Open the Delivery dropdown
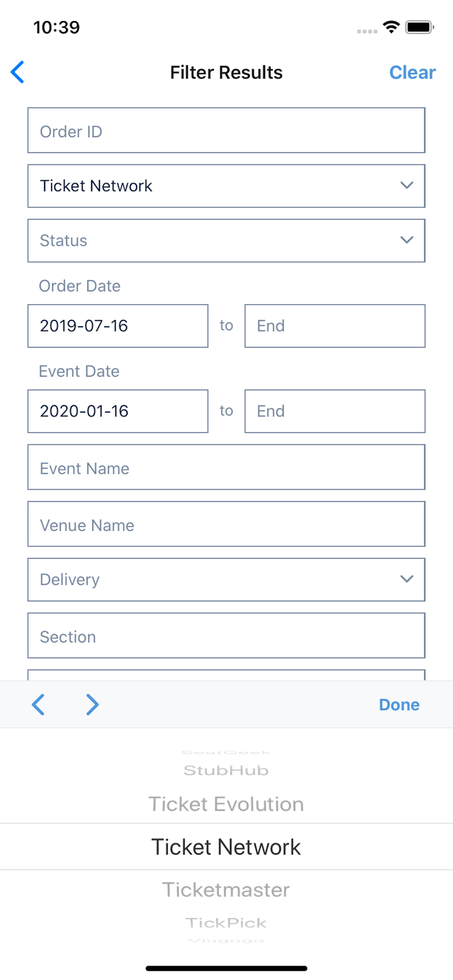The width and height of the screenshot is (453, 980). (x=226, y=580)
